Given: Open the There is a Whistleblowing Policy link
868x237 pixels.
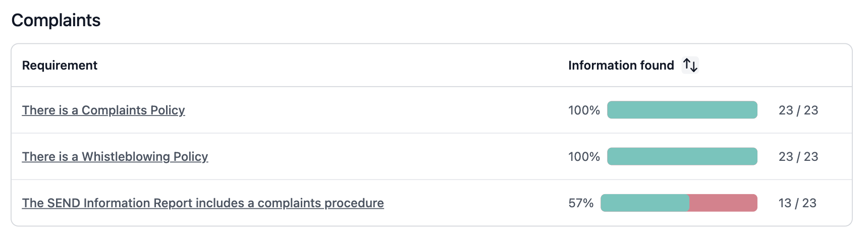Looking at the screenshot, I should pyautogui.click(x=115, y=157).
